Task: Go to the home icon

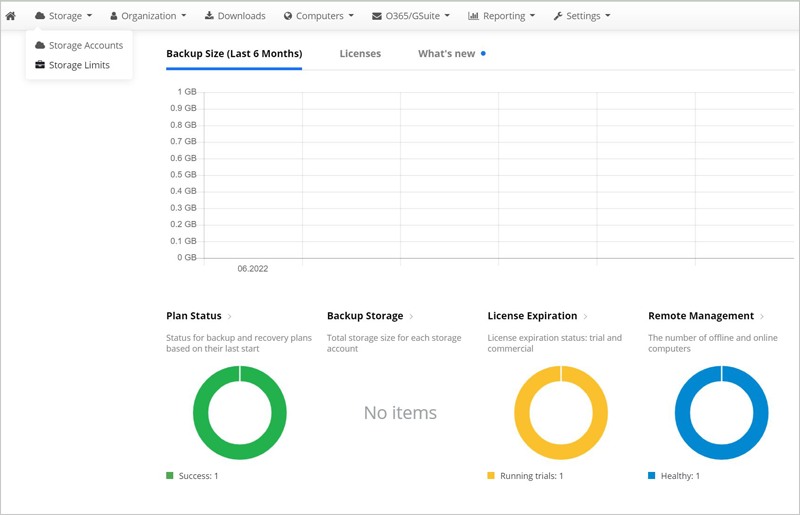Action: (x=10, y=16)
